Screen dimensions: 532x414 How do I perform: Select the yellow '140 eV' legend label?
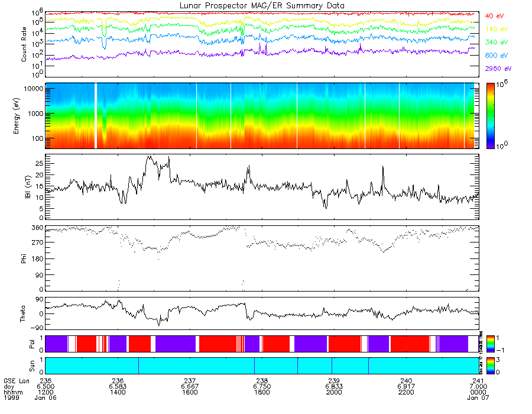click(497, 29)
